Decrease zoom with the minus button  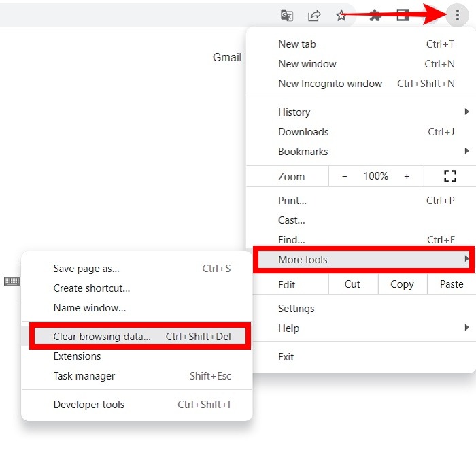(x=344, y=176)
